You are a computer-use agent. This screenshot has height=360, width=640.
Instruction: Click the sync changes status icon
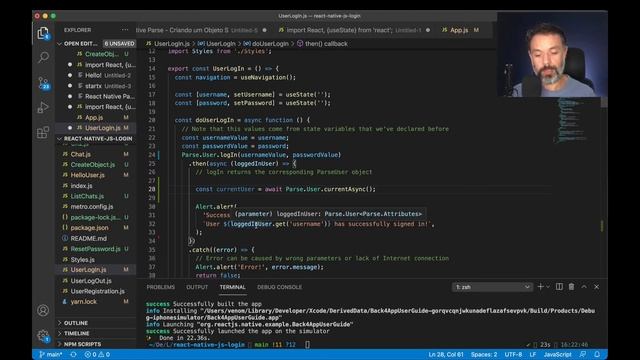73,354
